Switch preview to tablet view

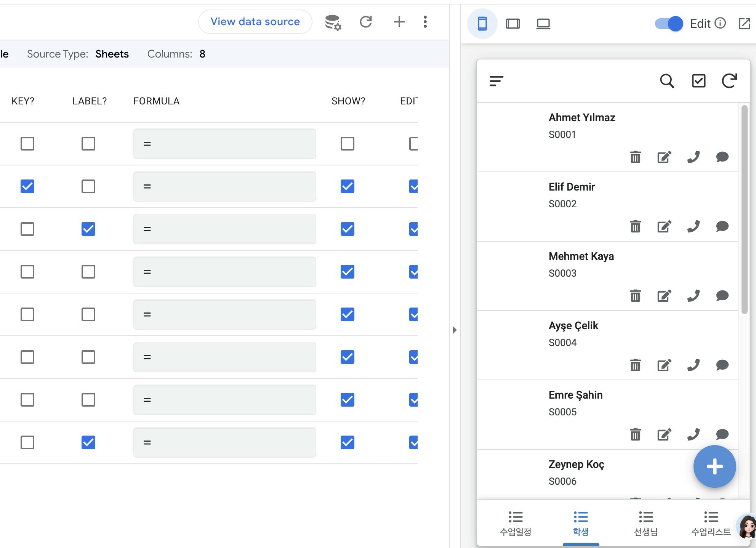click(513, 24)
